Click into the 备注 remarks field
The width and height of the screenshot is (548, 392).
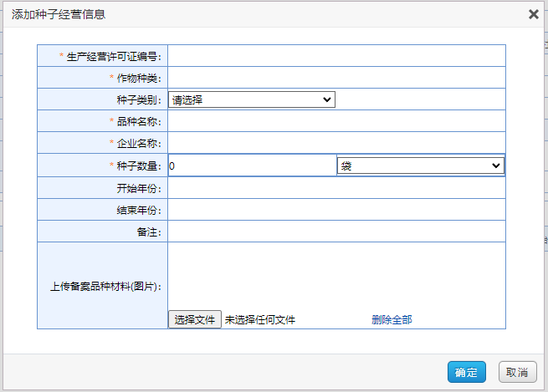tap(336, 232)
